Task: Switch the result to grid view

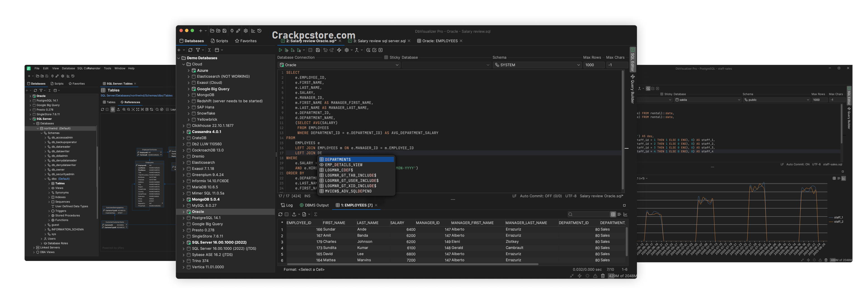Action: [613, 215]
